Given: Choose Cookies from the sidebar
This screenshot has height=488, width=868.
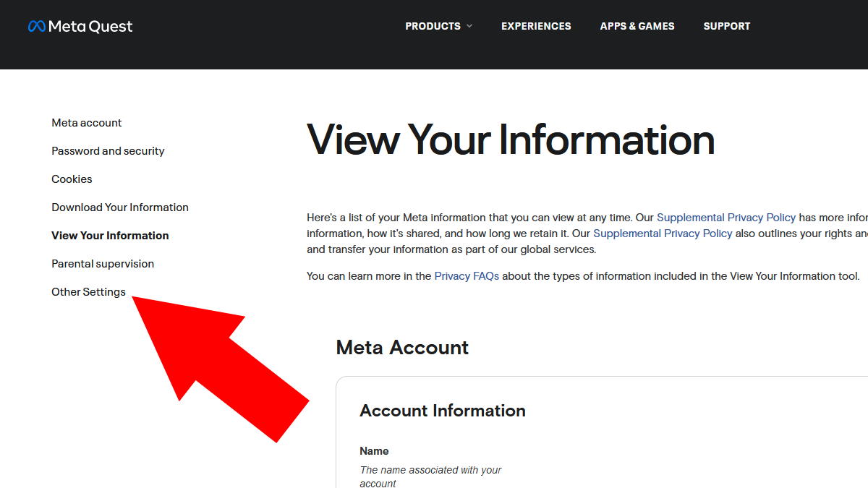Looking at the screenshot, I should click(x=72, y=179).
